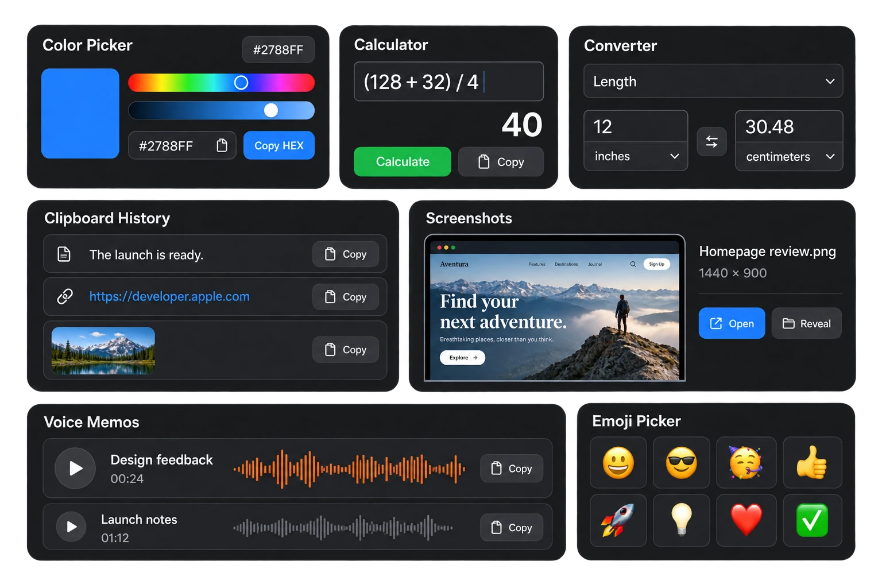This screenshot has width=882, height=588.
Task: Pick the green check mark emoji
Action: point(813,520)
